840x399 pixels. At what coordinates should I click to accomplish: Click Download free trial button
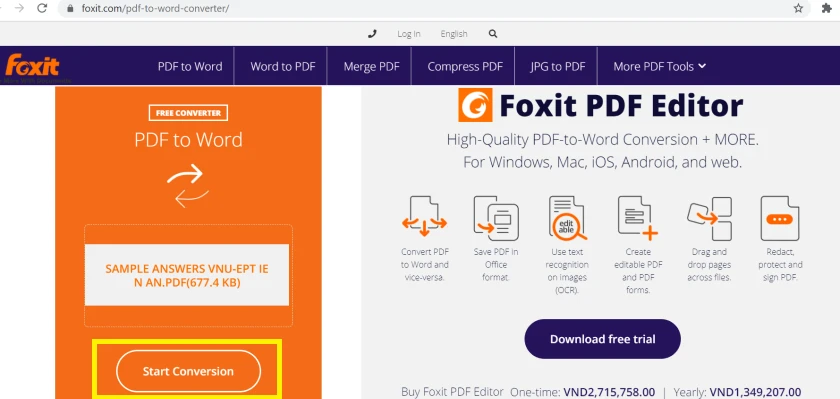602,339
